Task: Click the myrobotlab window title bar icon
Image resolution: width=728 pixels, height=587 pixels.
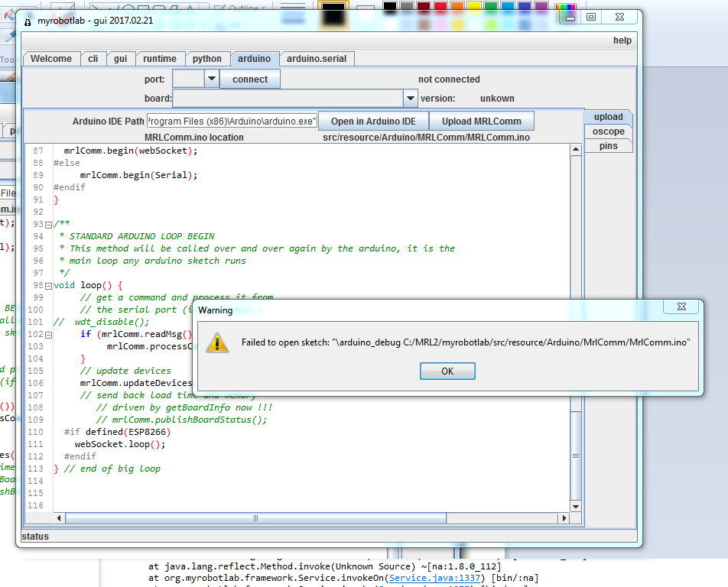Action: tap(28, 21)
